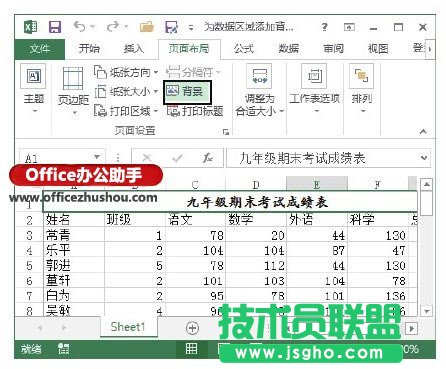Collapse the ribbon with the caret

coord(423,132)
